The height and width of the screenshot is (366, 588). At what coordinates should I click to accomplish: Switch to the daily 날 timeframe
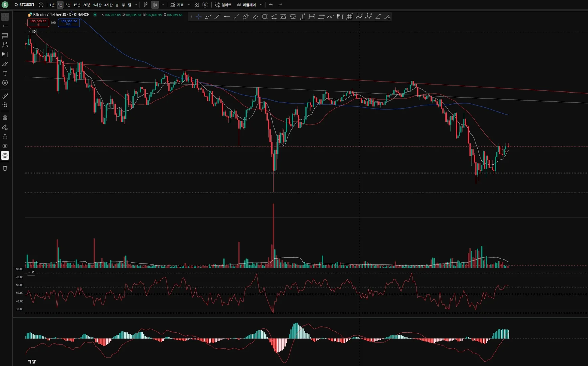(117, 5)
